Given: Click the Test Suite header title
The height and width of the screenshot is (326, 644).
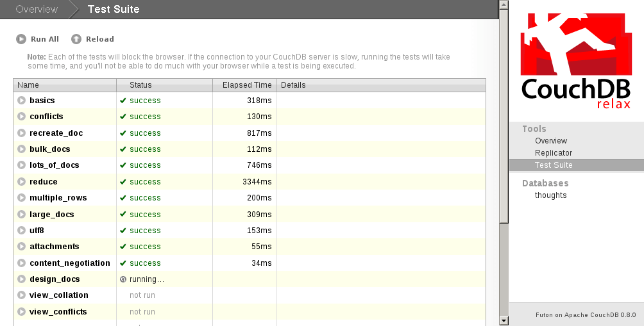Looking at the screenshot, I should [x=114, y=9].
